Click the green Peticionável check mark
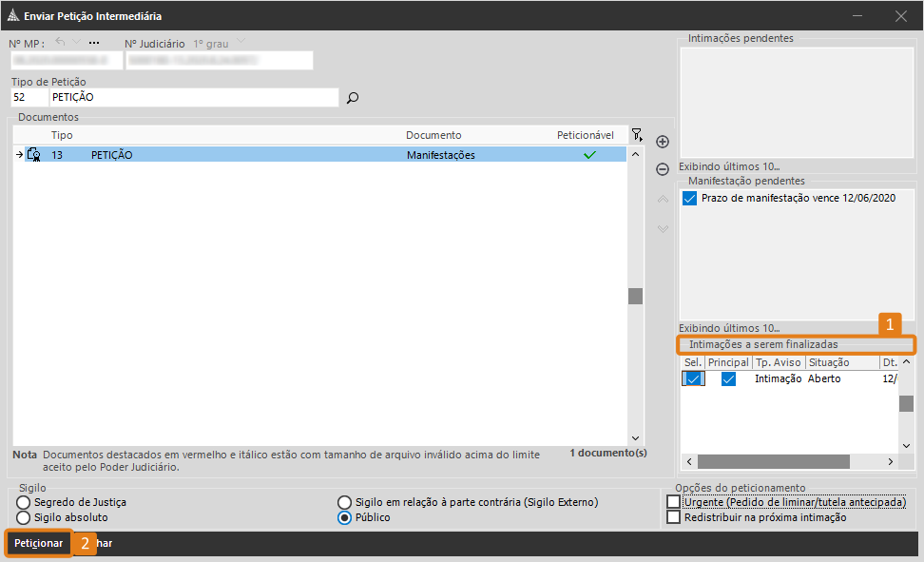This screenshot has width=924, height=562. pyautogui.click(x=589, y=155)
